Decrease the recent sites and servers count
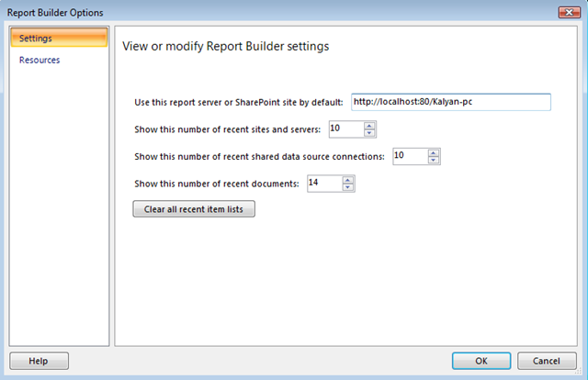This screenshot has height=380, width=588. pos(369,133)
